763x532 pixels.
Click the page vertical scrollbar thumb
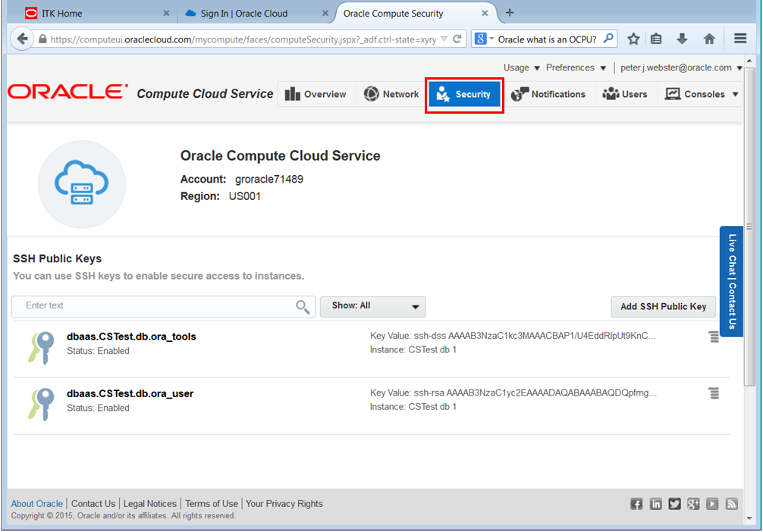point(749,226)
